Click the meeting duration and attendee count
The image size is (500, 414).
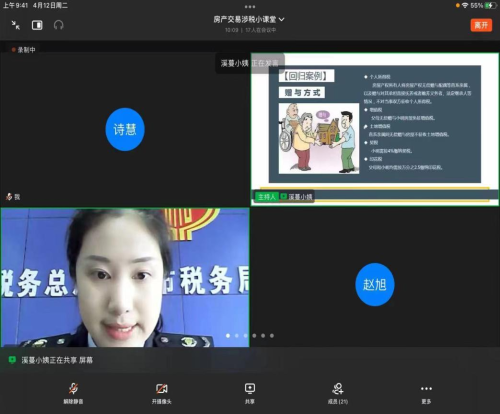point(250,30)
